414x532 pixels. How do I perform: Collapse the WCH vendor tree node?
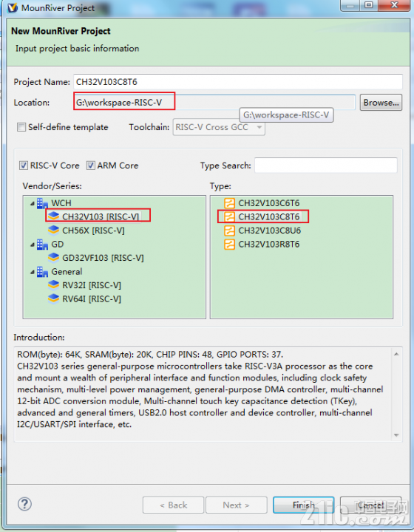pos(33,204)
